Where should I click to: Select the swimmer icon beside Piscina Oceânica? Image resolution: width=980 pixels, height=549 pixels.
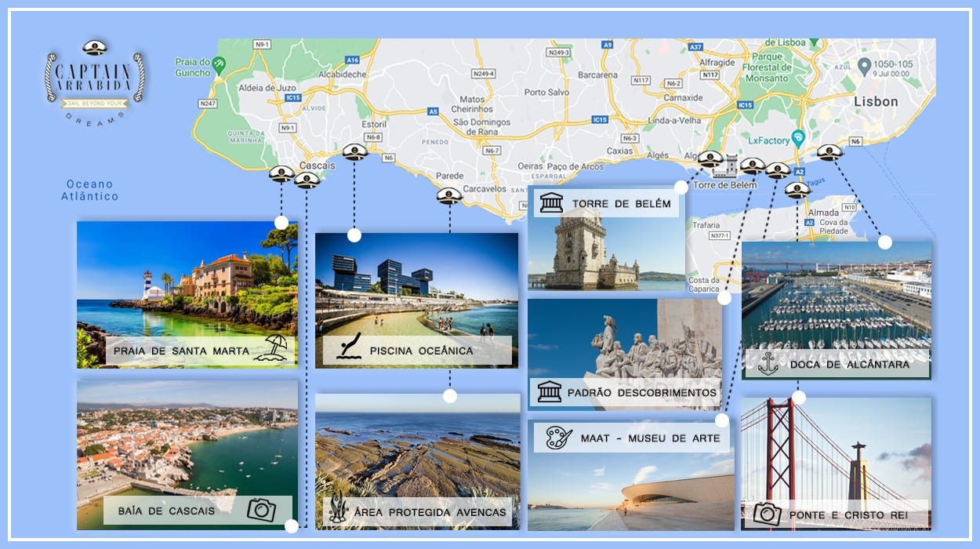tap(348, 347)
